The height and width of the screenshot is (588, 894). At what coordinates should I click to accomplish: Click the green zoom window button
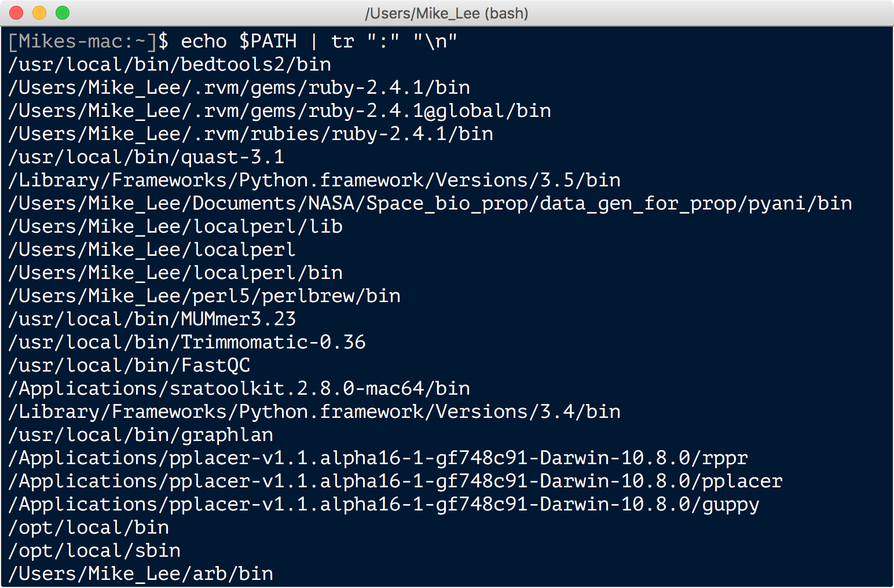coord(63,13)
